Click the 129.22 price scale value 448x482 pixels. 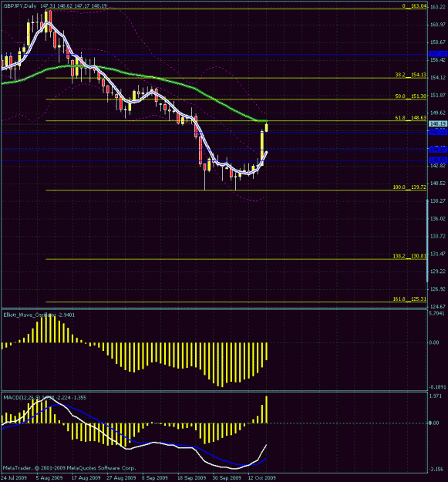point(438,271)
